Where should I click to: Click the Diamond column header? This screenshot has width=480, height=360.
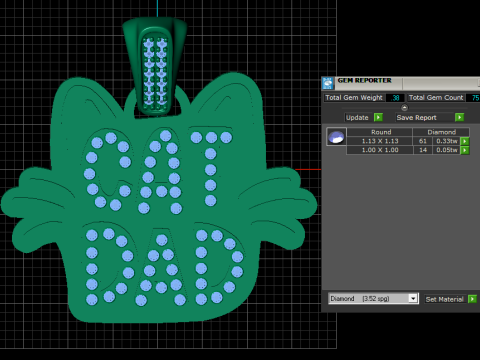441,132
